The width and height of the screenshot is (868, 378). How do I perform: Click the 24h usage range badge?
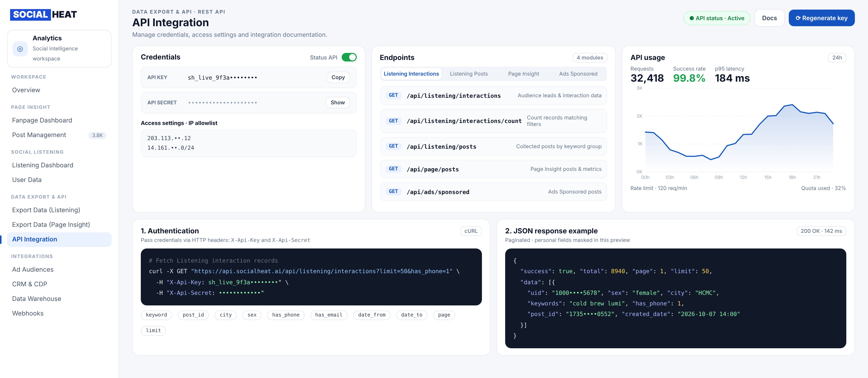tap(837, 57)
